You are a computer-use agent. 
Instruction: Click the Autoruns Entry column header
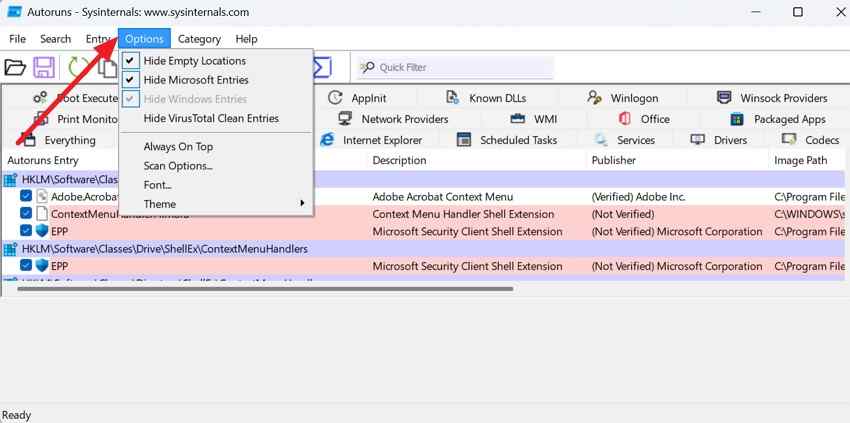[43, 161]
